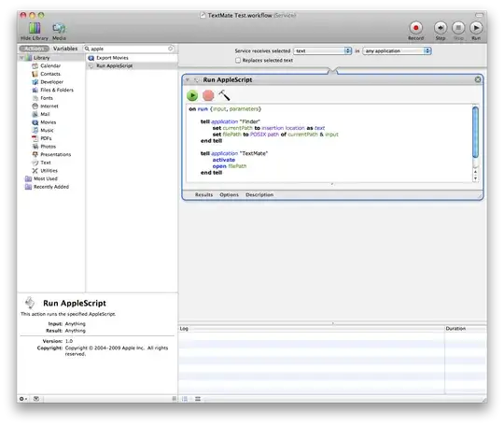Open the 'Service receives selected' text dropdown

tap(322, 50)
